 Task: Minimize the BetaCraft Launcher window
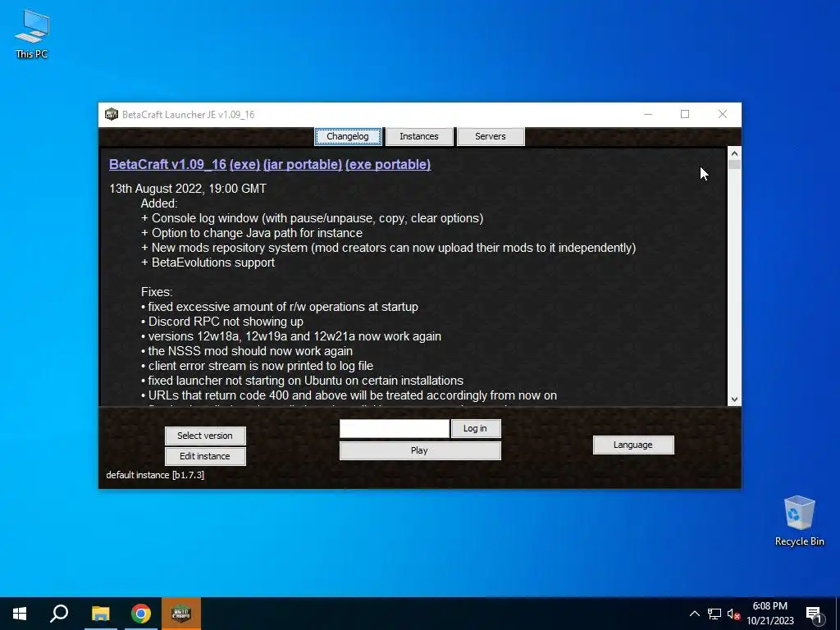(x=648, y=114)
